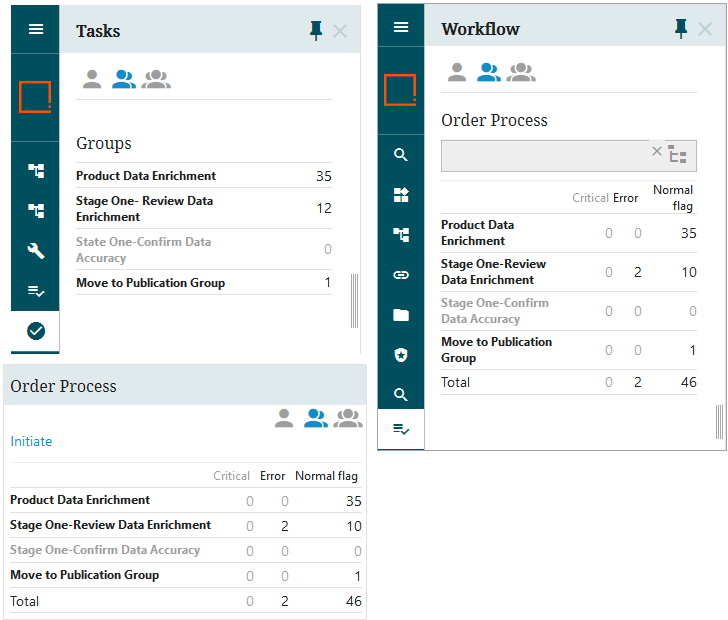Click Total row label in bottom widget
728x620 pixels.
click(25, 601)
